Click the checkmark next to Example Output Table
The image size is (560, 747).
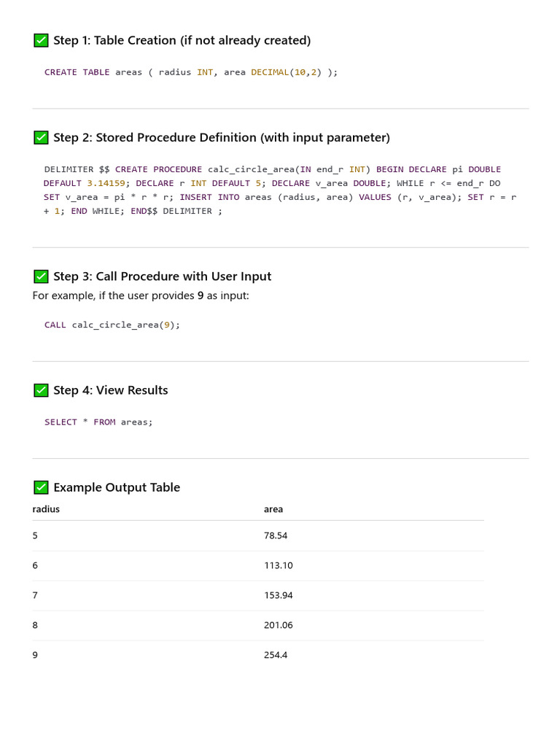point(41,487)
